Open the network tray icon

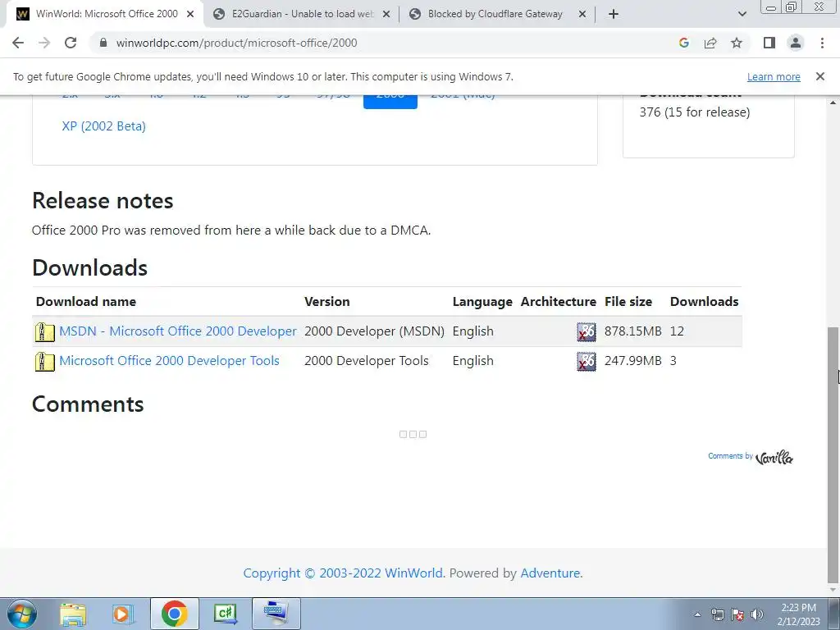(x=717, y=614)
